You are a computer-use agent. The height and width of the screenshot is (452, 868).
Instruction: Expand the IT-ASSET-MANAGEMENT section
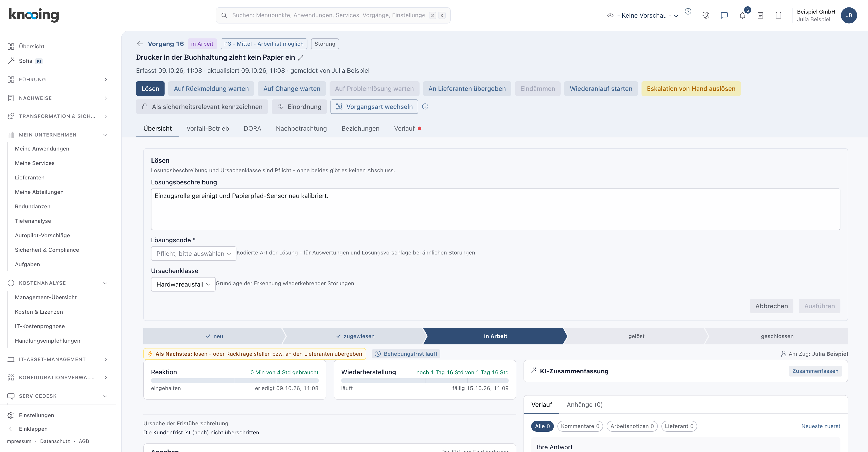click(58, 359)
